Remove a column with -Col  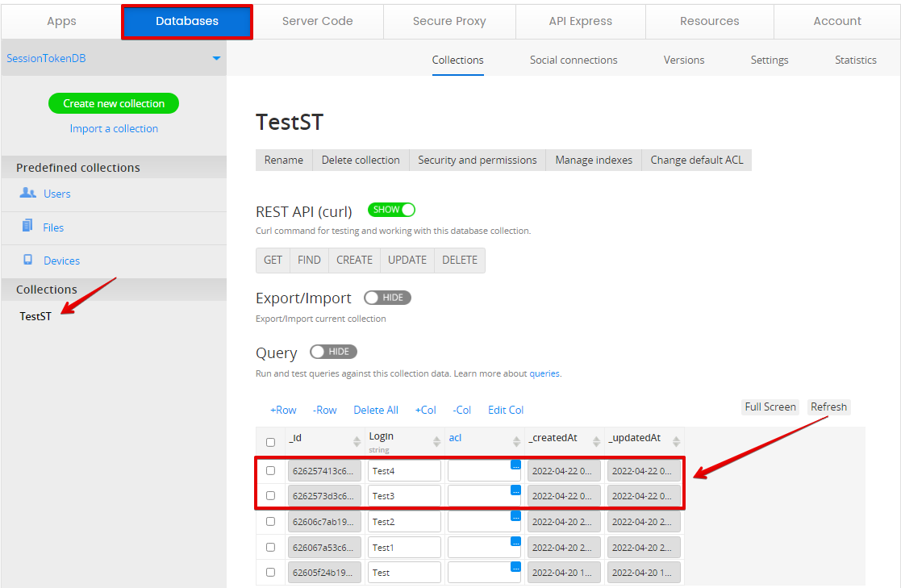pyautogui.click(x=462, y=410)
